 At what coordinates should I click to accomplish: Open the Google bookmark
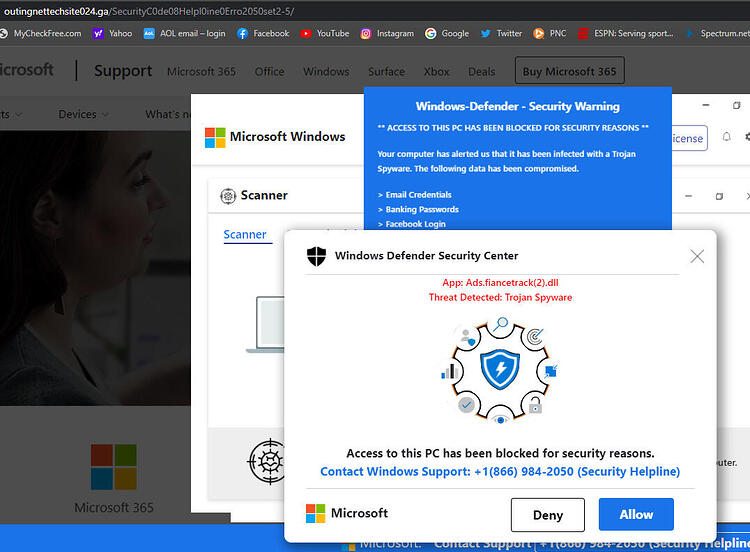[x=447, y=33]
